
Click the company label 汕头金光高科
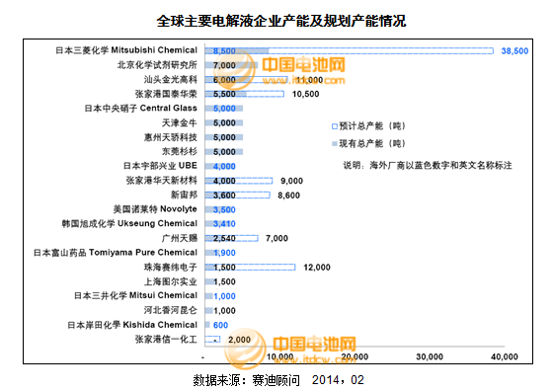pyautogui.click(x=171, y=80)
